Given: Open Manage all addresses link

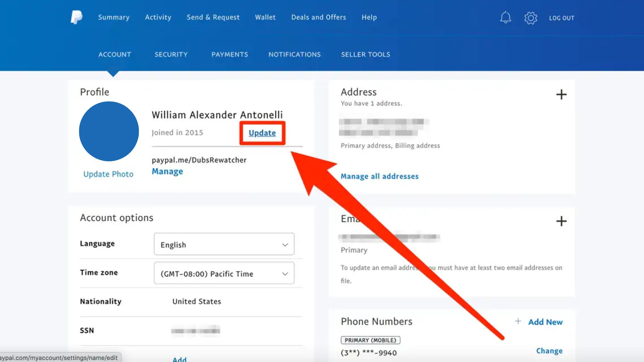Looking at the screenshot, I should pyautogui.click(x=379, y=176).
